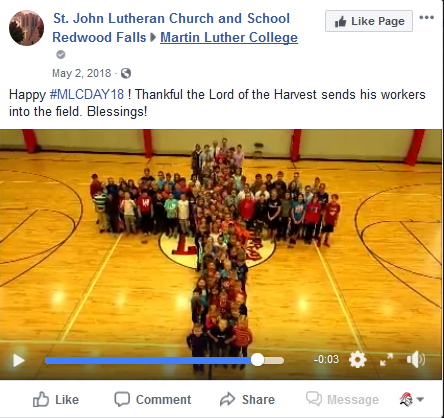
Task: Comment on the post
Action: pos(153,399)
